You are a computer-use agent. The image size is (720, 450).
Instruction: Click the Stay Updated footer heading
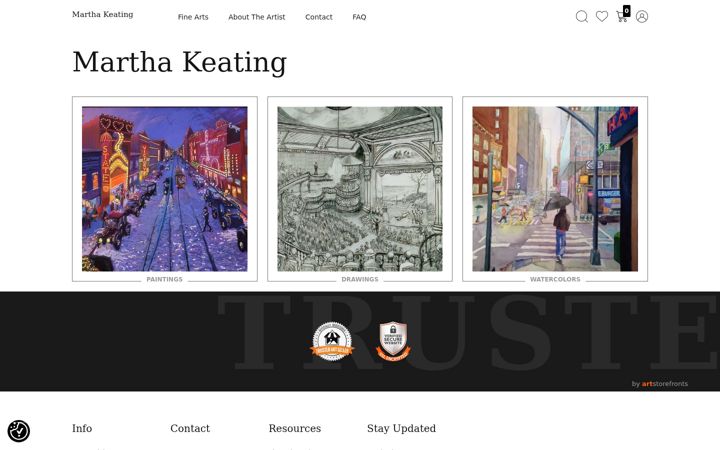(x=401, y=428)
